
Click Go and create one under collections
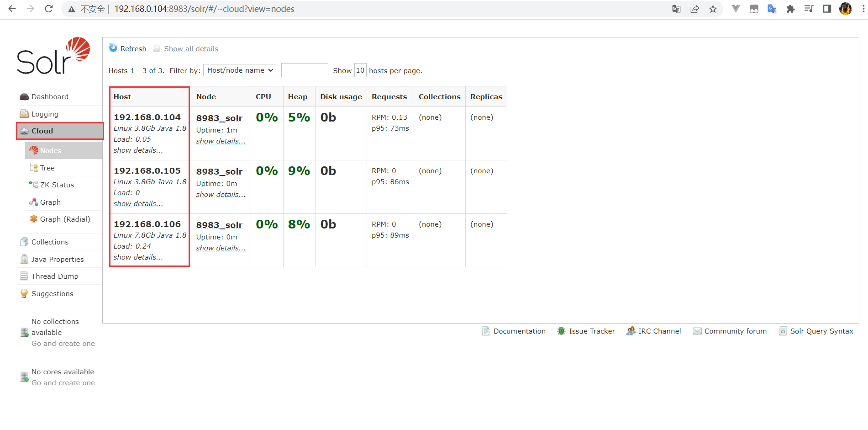point(63,343)
